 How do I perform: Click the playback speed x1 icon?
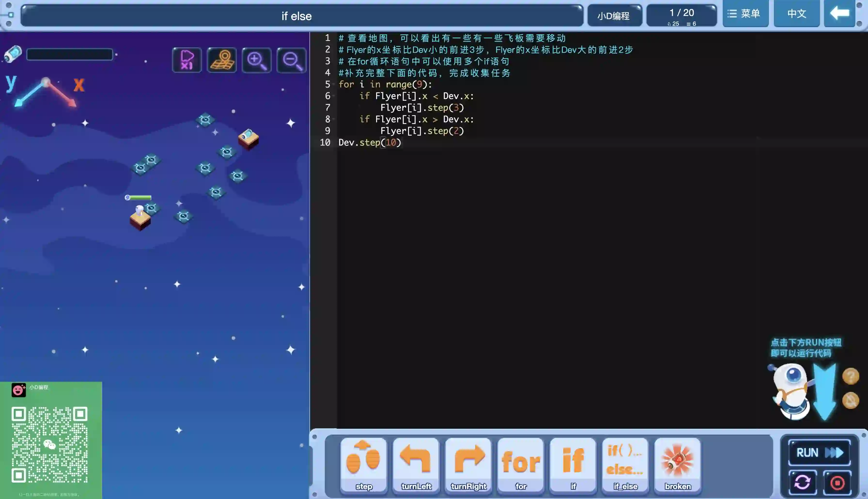(x=187, y=60)
